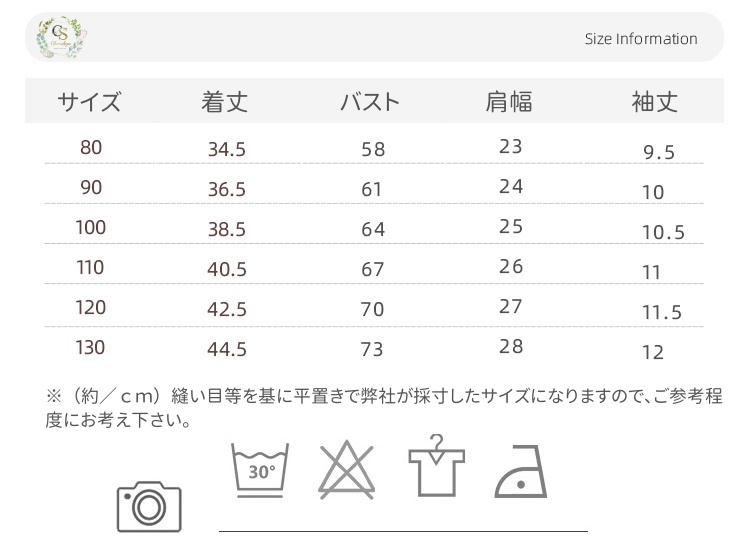This screenshot has height=555, width=750.
Task: Click size 100 row label
Action: [x=90, y=228]
